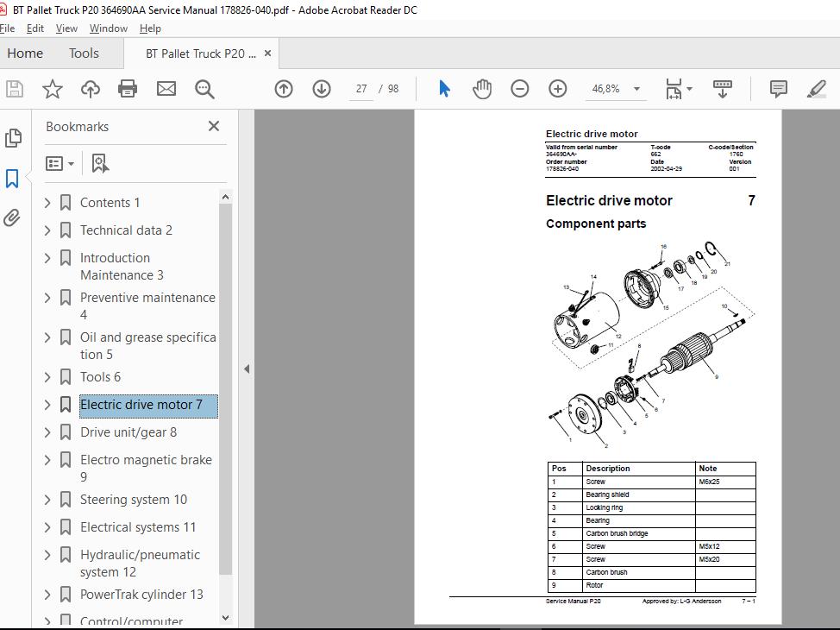Expand Steering system 10 bookmark
The width and height of the screenshot is (840, 630).
point(47,500)
